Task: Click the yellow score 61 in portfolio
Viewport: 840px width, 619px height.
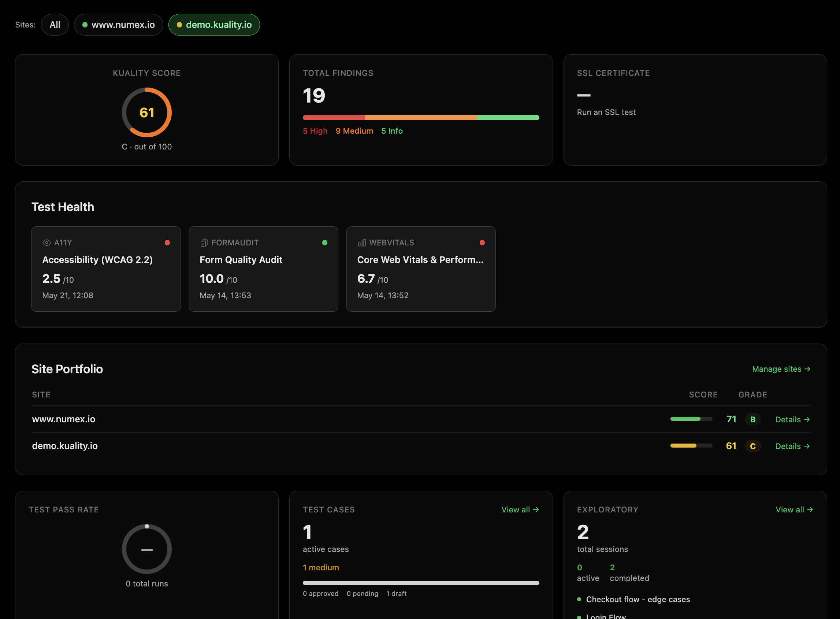Action: pyautogui.click(x=731, y=446)
